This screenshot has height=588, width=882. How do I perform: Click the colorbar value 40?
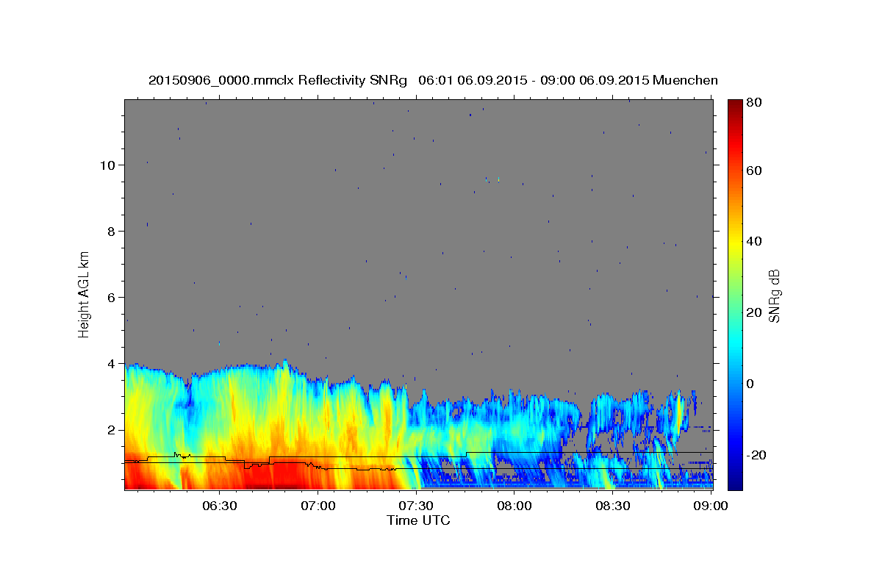(753, 241)
